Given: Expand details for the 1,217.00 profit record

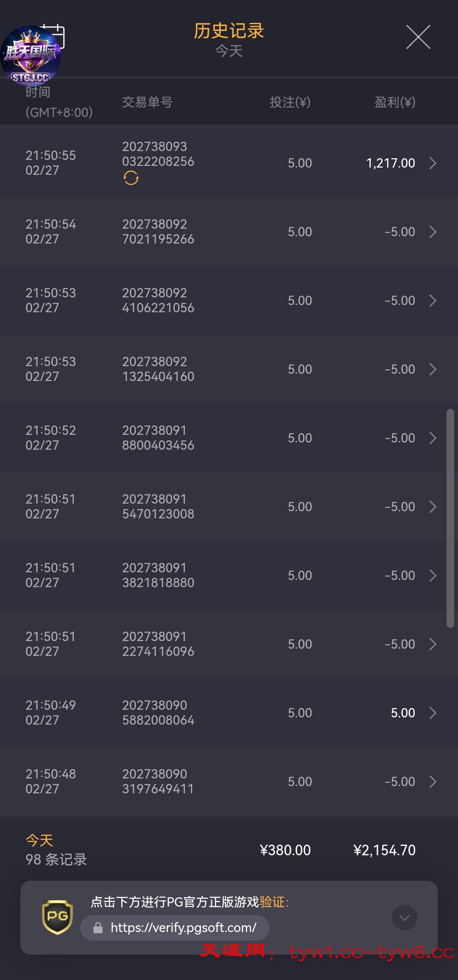Looking at the screenshot, I should 433,163.
